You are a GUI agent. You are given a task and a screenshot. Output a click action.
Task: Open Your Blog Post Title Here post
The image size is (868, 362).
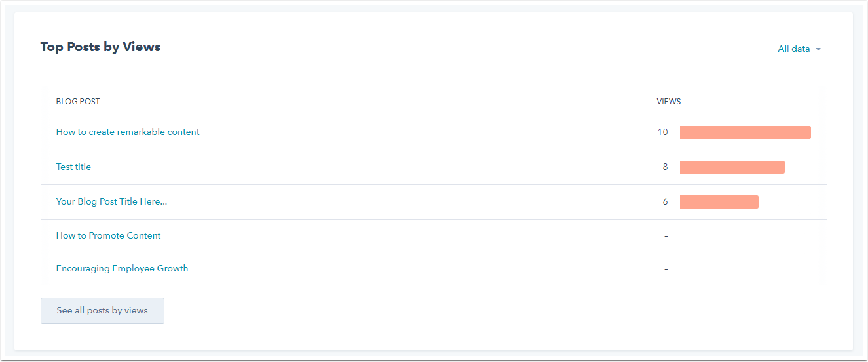click(111, 201)
